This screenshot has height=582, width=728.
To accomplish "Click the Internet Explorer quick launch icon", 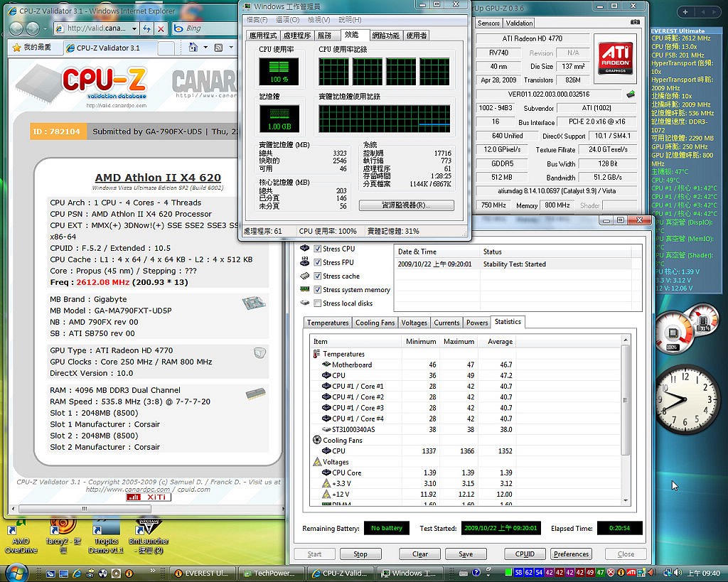I will [x=77, y=573].
